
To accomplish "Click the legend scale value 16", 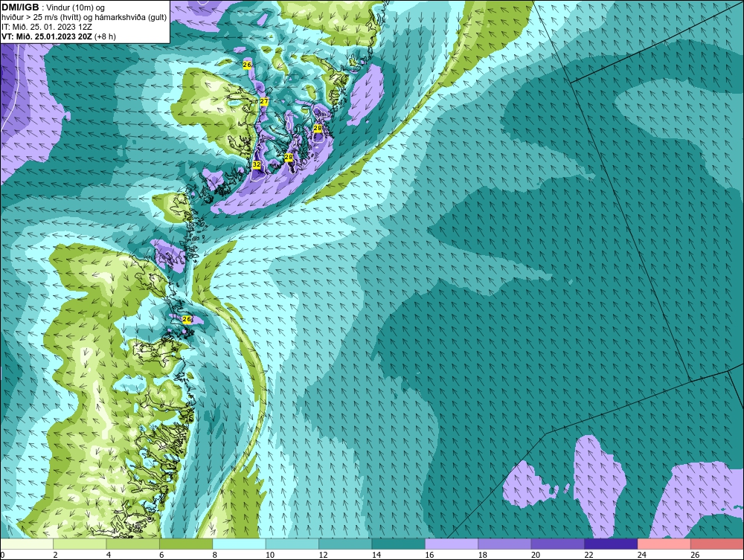I will (x=429, y=555).
